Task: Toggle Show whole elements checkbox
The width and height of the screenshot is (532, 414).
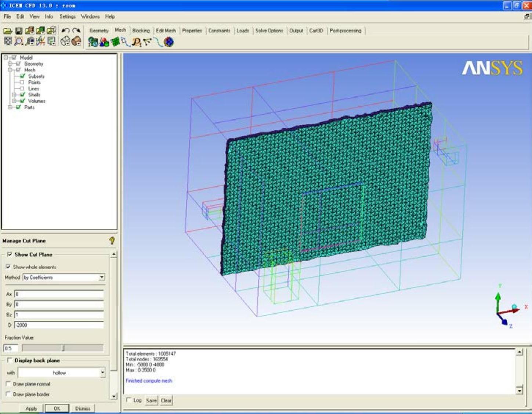Action: (x=8, y=267)
